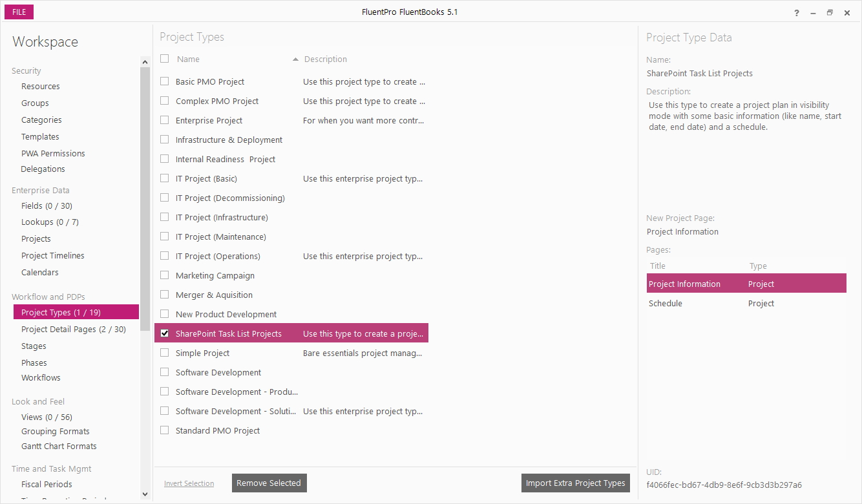
Task: Open Workflows in the sidebar
Action: click(41, 378)
